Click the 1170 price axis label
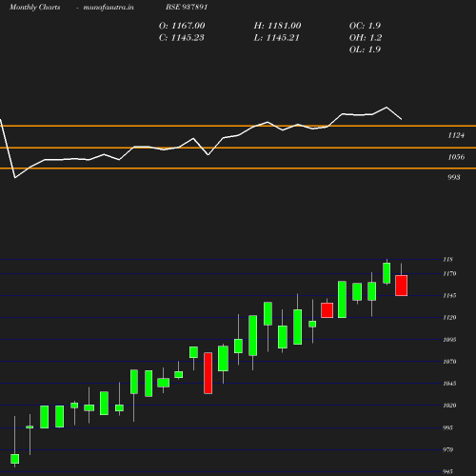This screenshot has width=476, height=476. click(x=449, y=273)
